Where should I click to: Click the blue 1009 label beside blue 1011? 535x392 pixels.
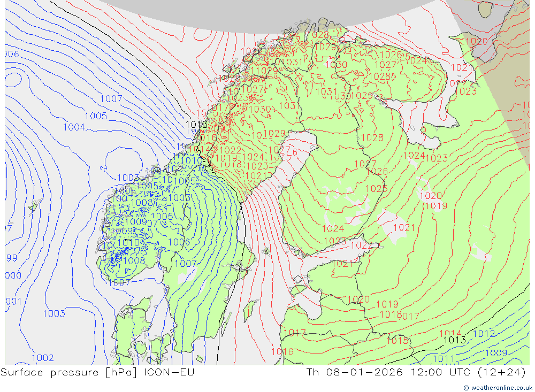[496, 353]
